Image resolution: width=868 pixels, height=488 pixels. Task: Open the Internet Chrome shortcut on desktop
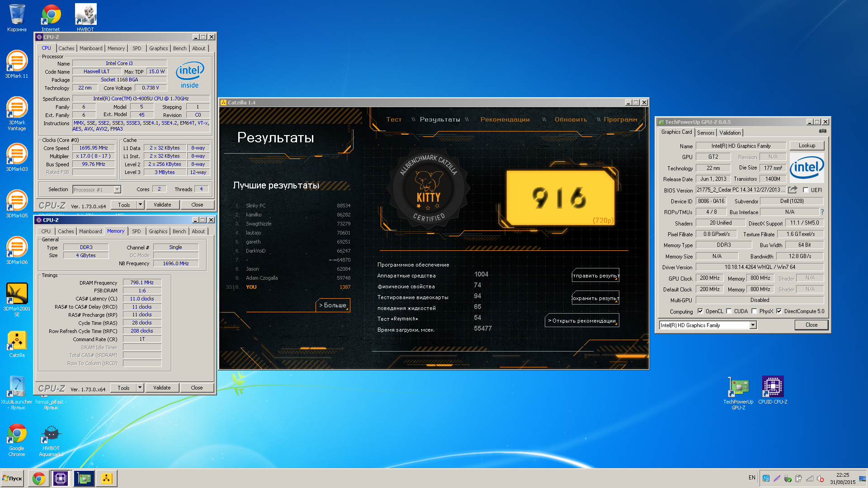51,18
